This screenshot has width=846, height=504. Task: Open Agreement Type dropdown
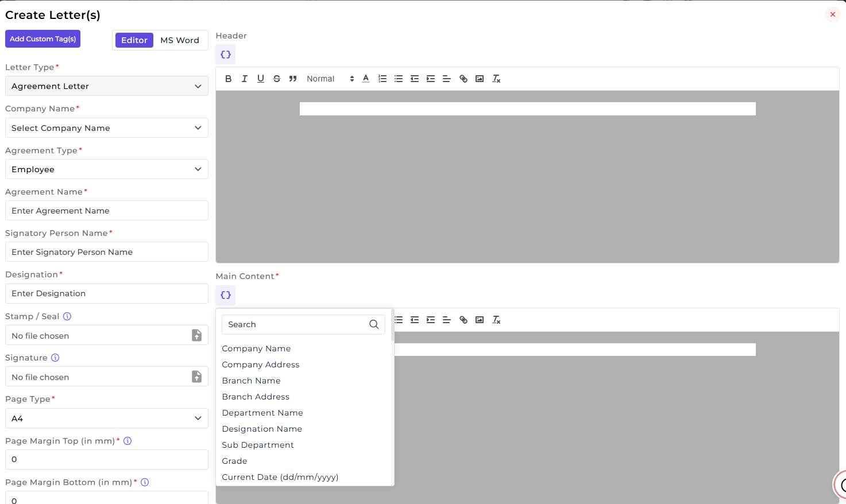point(107,169)
